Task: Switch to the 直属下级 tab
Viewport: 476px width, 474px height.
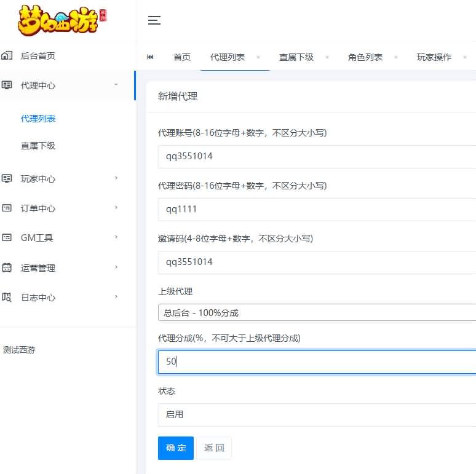Action: click(x=296, y=57)
